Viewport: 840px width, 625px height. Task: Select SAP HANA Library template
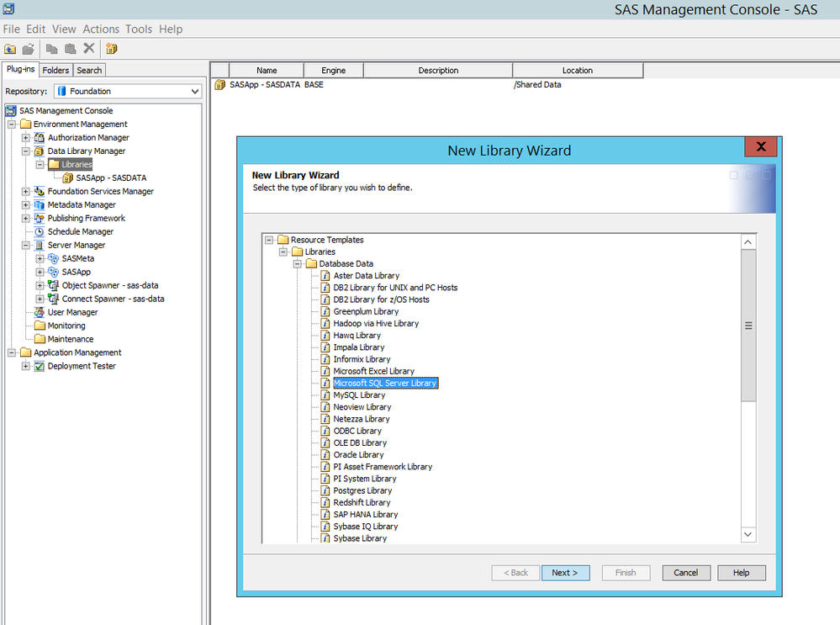[x=366, y=515]
